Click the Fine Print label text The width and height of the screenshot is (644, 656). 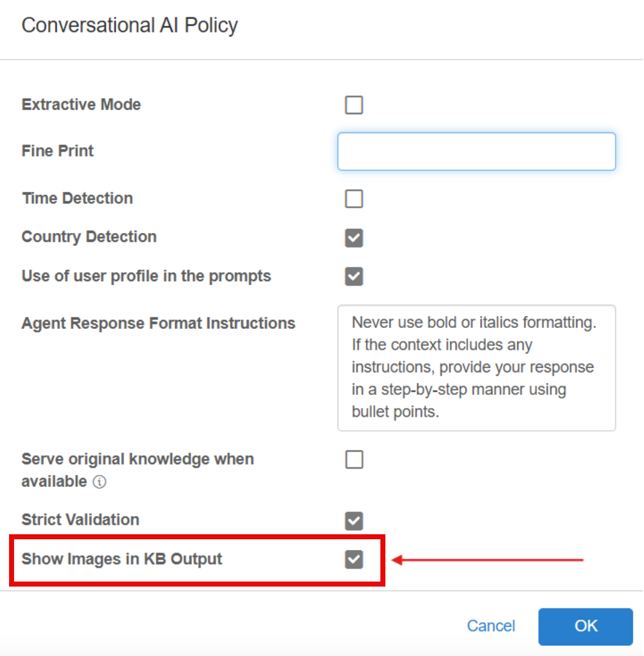pos(57,151)
